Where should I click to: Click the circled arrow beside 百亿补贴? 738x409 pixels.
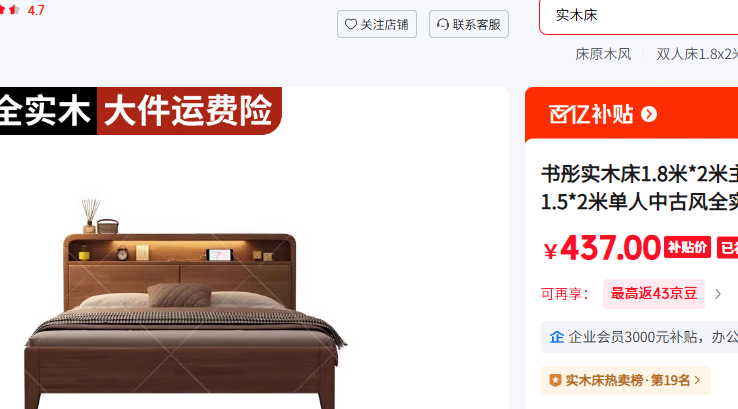click(x=649, y=114)
